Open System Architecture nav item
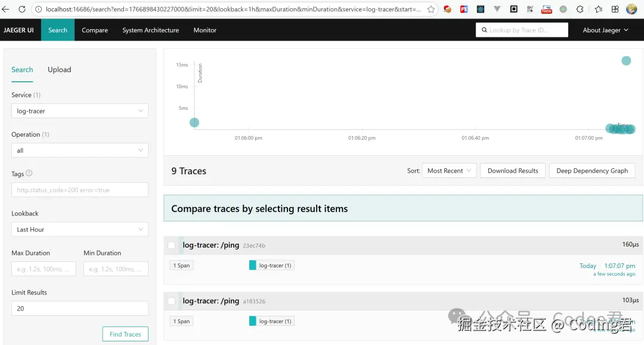644x345 pixels. coord(150,30)
